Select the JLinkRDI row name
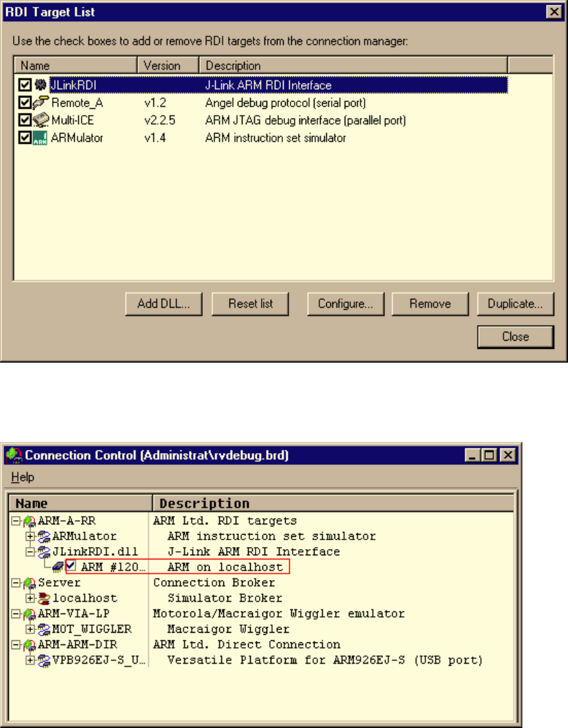Screen dimensions: 568x728 pos(73,85)
